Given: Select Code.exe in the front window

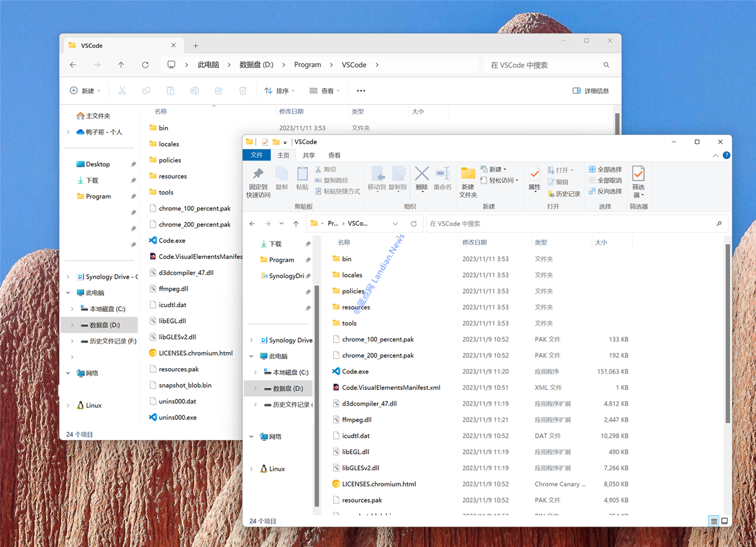Looking at the screenshot, I should pyautogui.click(x=355, y=372).
